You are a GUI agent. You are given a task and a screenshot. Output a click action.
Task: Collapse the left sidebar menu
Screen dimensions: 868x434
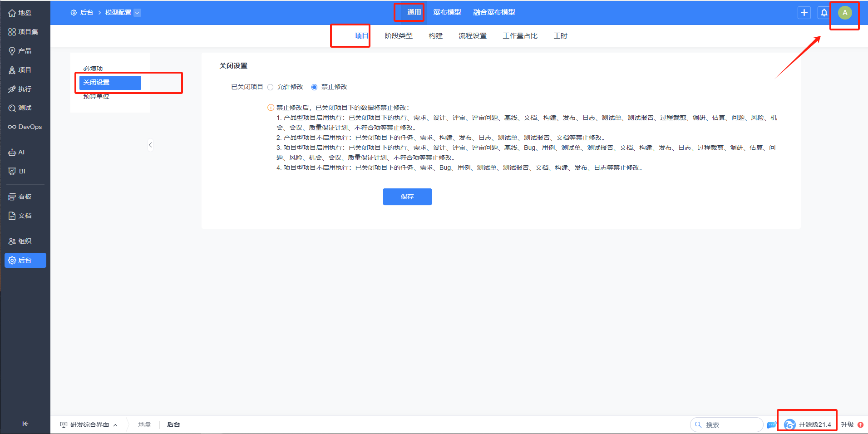click(25, 424)
